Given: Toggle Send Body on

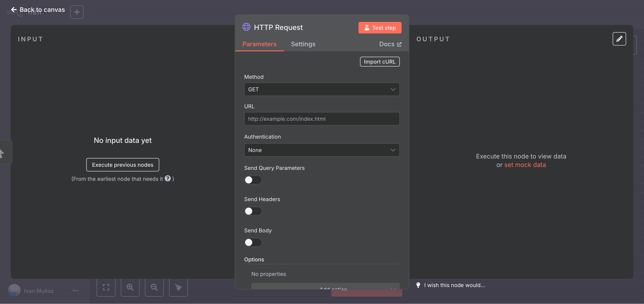Looking at the screenshot, I should click(253, 242).
